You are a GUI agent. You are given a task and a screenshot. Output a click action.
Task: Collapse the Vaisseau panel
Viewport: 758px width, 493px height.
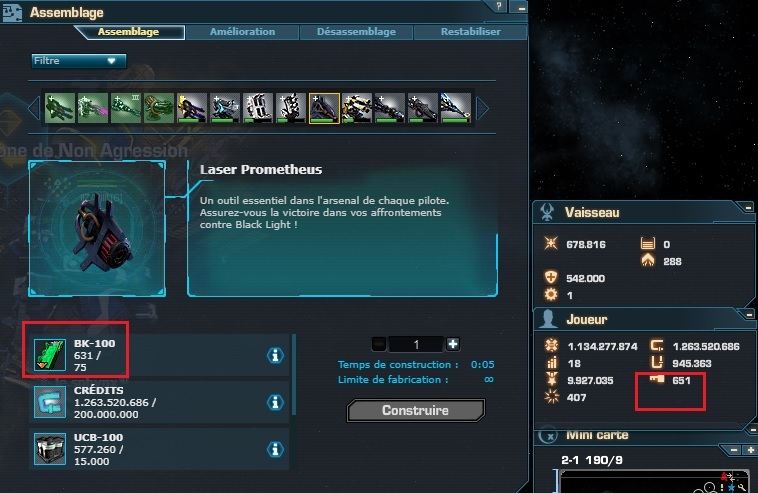pyautogui.click(x=748, y=208)
